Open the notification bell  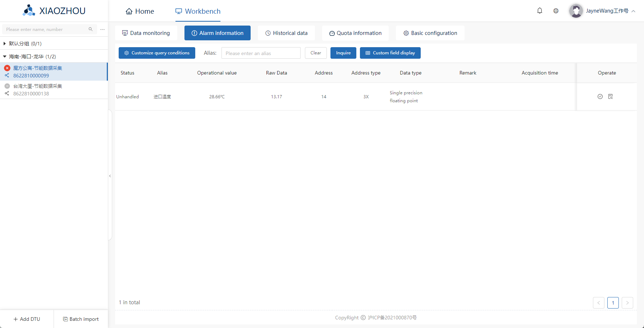pos(540,11)
